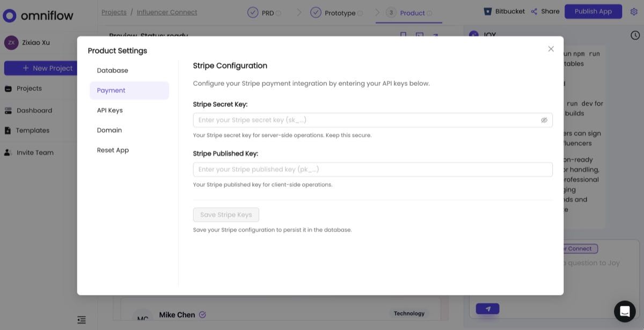Collapse the sidebar using the bottom-left icon
This screenshot has height=330, width=644.
click(81, 319)
